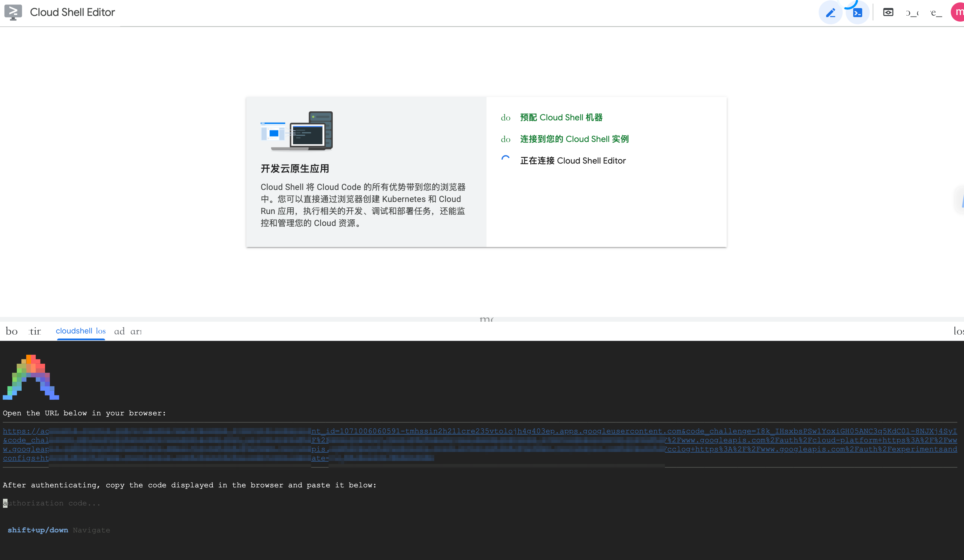The height and width of the screenshot is (560, 964).
Task: Select the cloudshell terminal tab
Action: (74, 331)
